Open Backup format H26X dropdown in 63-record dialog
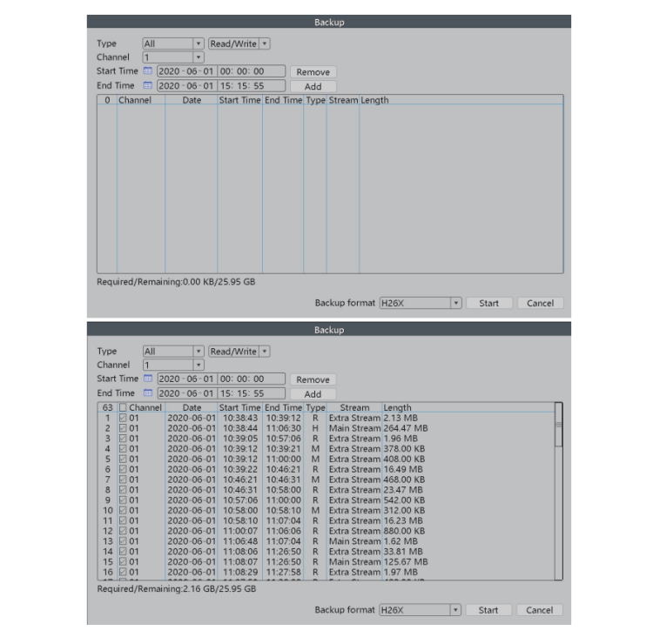Image resolution: width=653 pixels, height=644 pixels. [x=421, y=610]
